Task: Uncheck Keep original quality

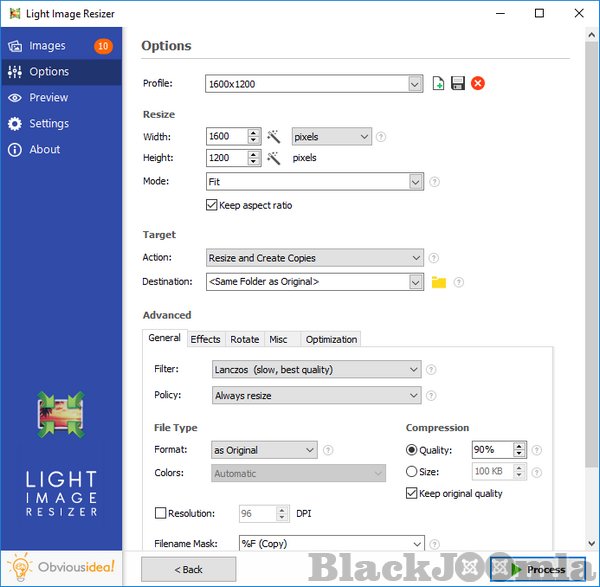Action: [x=412, y=493]
